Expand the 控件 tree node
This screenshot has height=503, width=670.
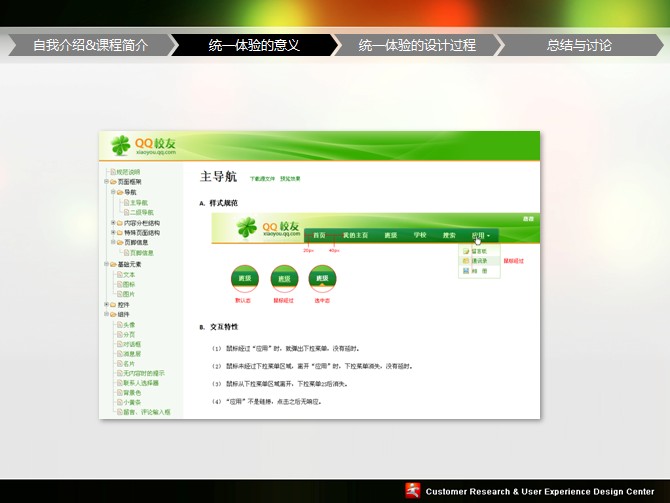[x=106, y=304]
